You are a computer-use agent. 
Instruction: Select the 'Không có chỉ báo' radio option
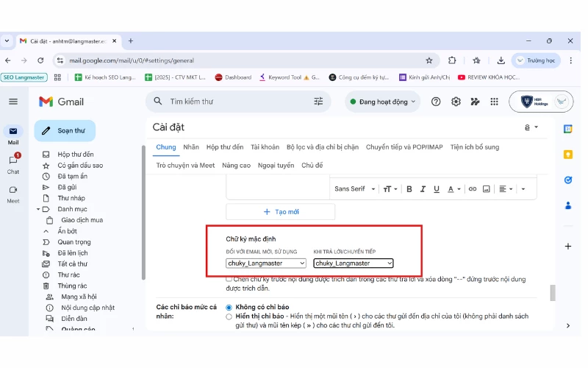[x=229, y=307]
